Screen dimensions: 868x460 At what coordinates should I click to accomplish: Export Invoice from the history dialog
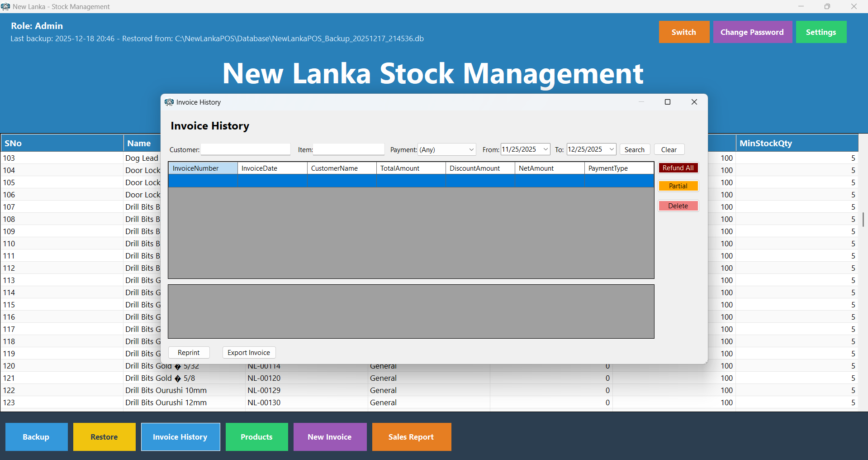249,353
